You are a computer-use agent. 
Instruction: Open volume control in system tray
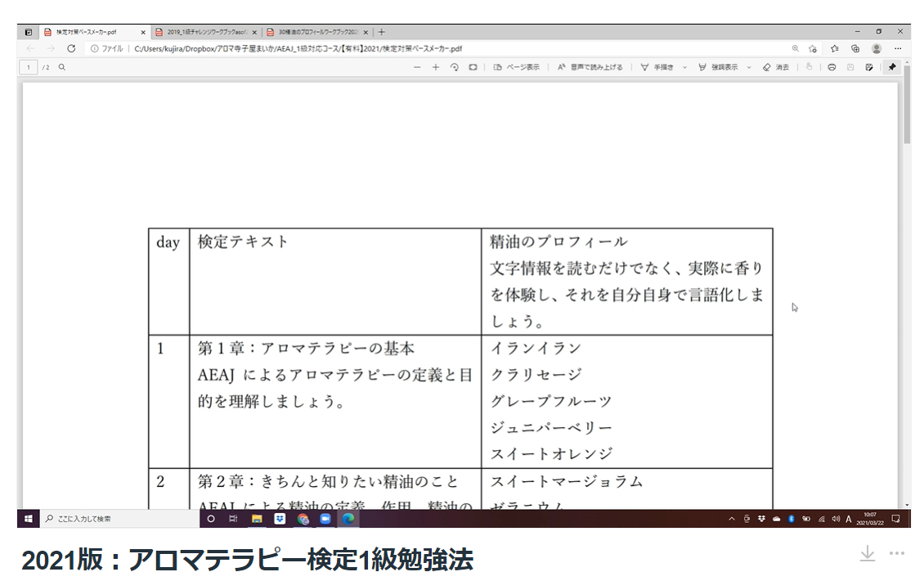836,519
